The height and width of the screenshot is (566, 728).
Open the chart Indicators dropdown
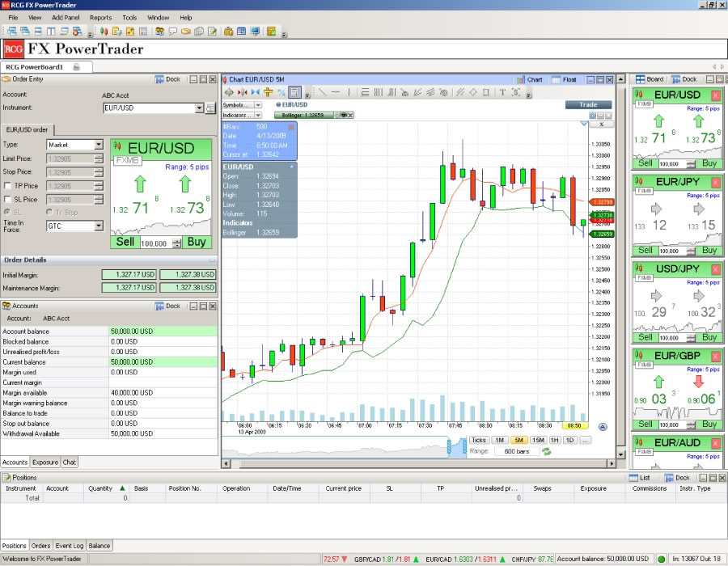(x=258, y=115)
